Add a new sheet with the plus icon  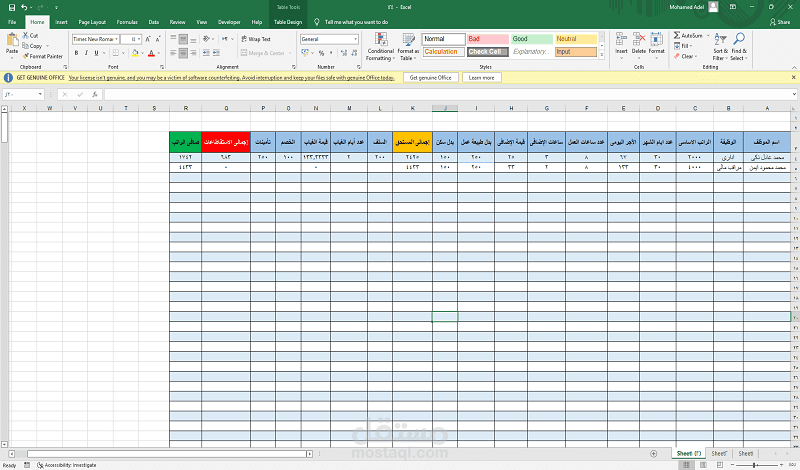(654, 454)
